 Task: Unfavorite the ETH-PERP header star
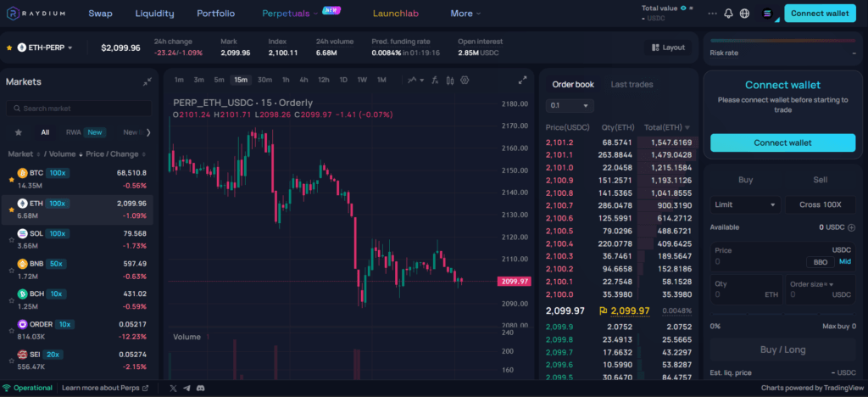point(9,48)
